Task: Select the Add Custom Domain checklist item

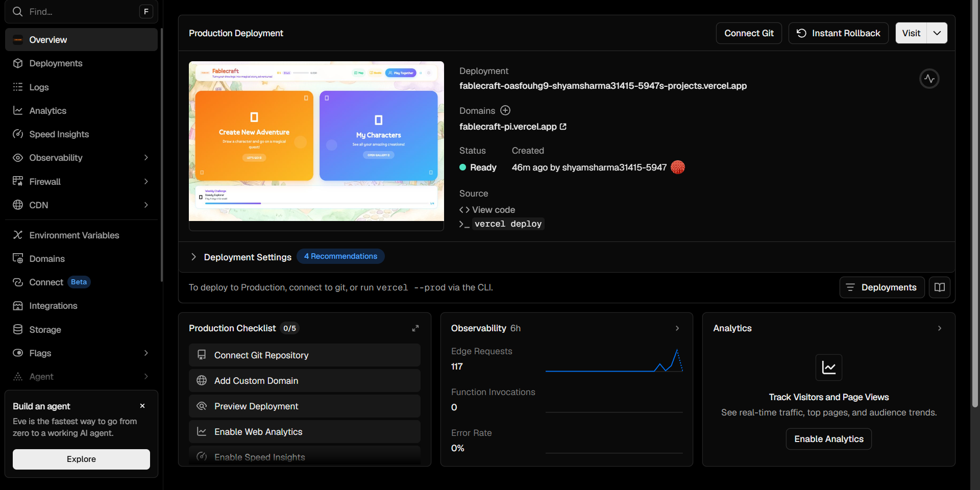Action: [x=305, y=381]
